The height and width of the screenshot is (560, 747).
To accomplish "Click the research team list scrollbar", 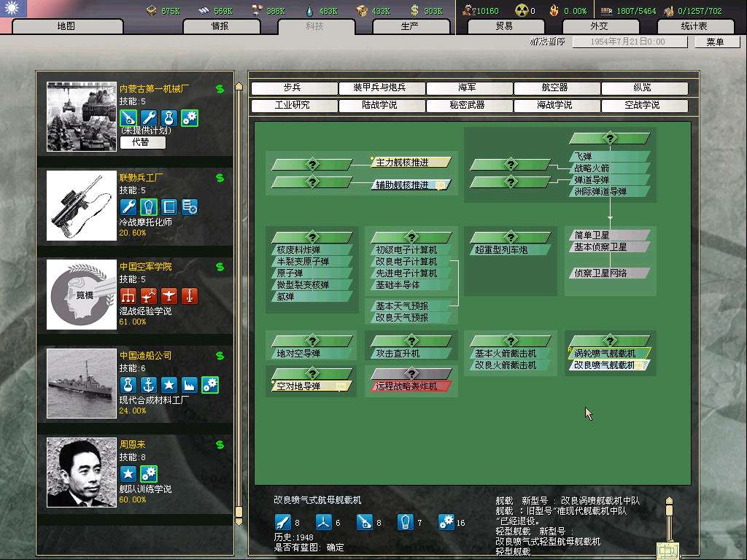I will 239,303.
